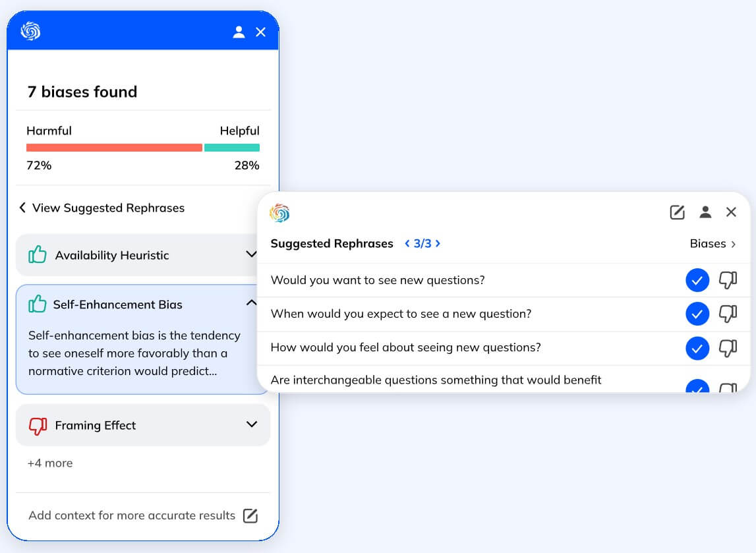Click the red Harmful bar segment
This screenshot has height=553, width=756.
[x=114, y=148]
